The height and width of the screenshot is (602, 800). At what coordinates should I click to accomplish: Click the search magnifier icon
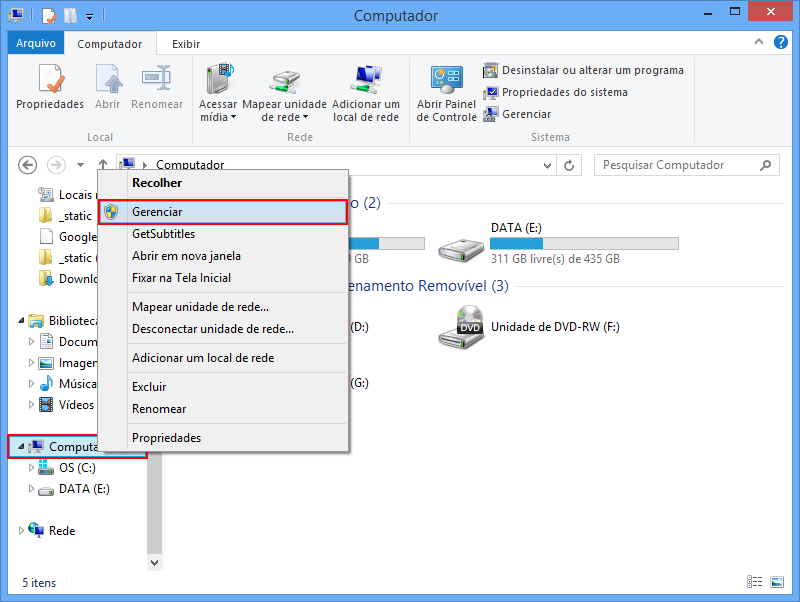(765, 165)
